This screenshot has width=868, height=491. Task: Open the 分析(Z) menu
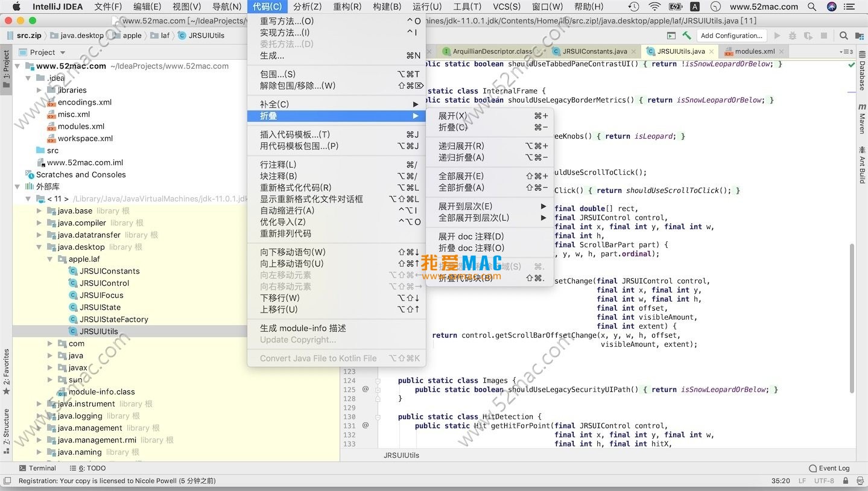click(x=307, y=7)
